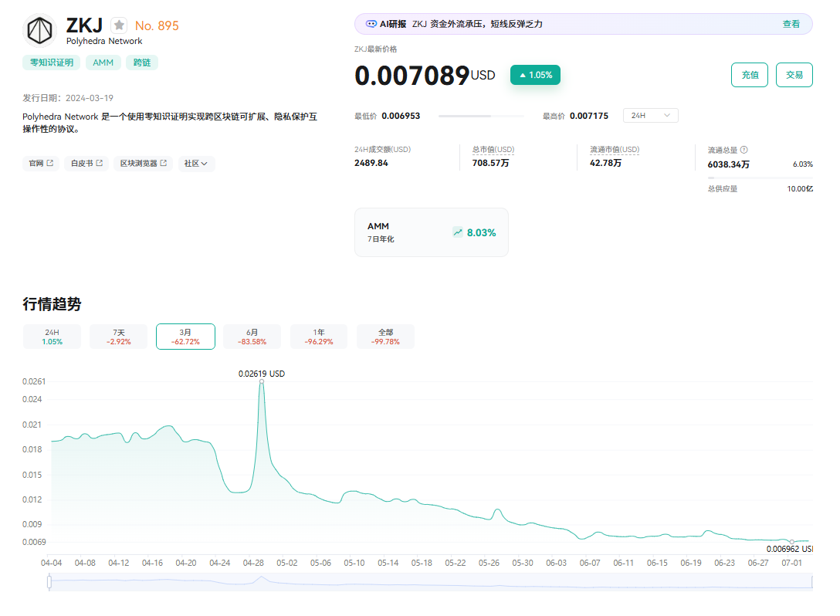The image size is (840, 616).
Task: Click the AMM 7日年化 8.03% card
Action: (x=432, y=232)
